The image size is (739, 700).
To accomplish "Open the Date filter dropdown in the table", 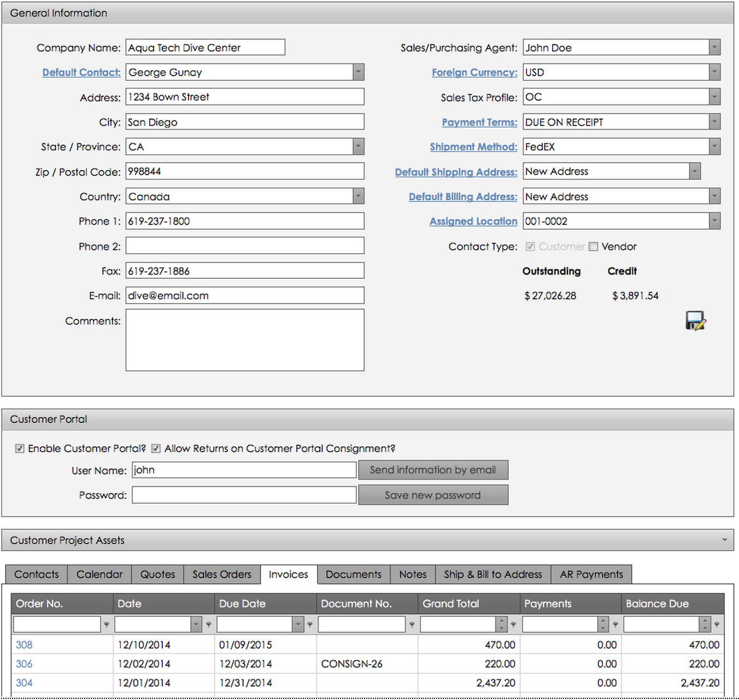I will 196,624.
